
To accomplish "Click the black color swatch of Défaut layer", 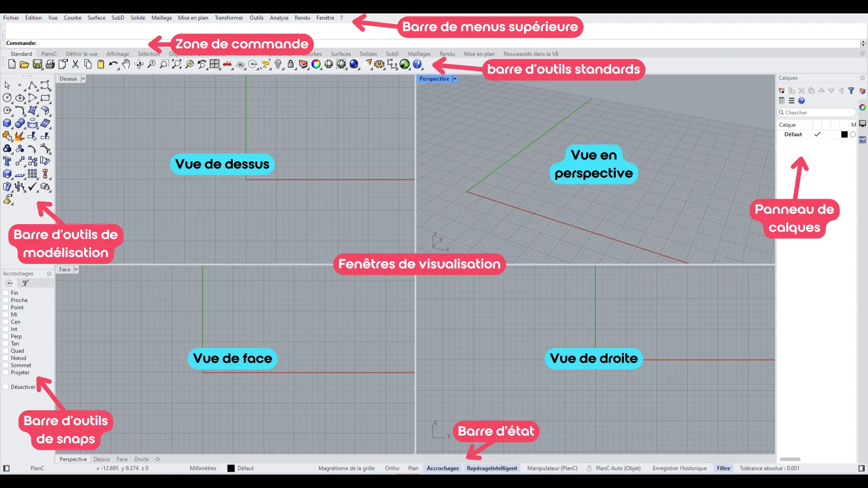I will [844, 135].
